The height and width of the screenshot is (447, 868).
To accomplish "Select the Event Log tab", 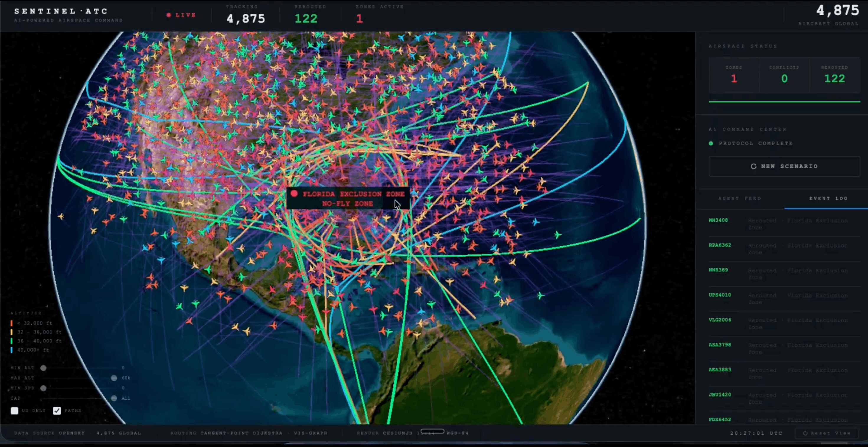I will (828, 199).
